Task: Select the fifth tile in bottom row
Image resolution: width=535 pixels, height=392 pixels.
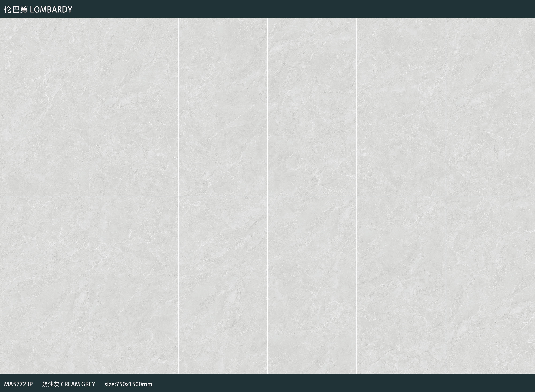Action: point(401,285)
